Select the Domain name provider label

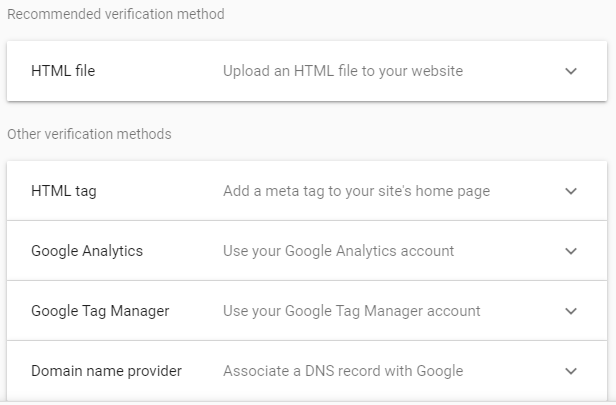click(x=106, y=371)
